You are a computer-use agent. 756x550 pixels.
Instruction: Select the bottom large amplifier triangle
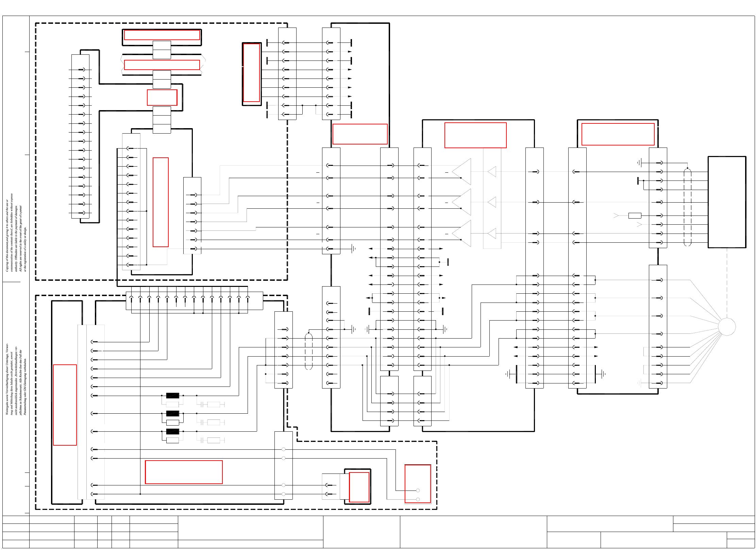pyautogui.click(x=463, y=234)
